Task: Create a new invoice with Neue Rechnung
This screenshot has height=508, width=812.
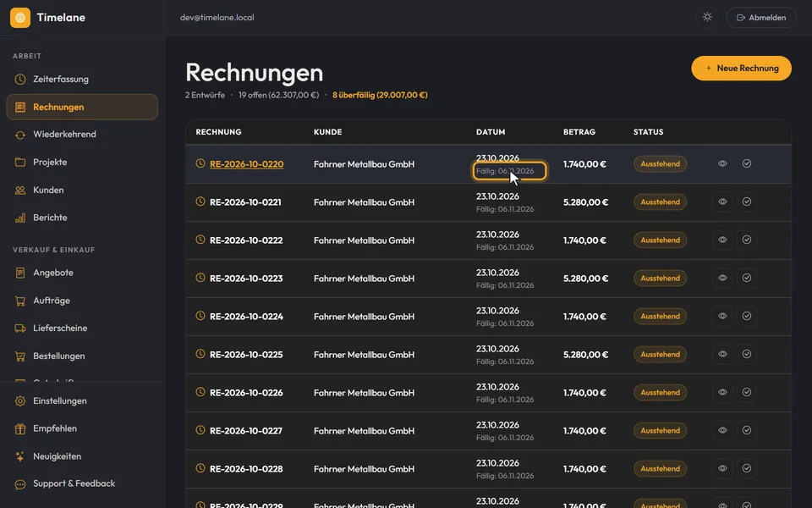Action: point(741,68)
